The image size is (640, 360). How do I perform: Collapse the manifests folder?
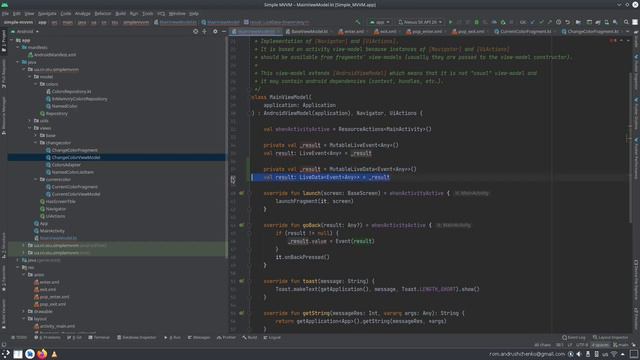[x=18, y=47]
